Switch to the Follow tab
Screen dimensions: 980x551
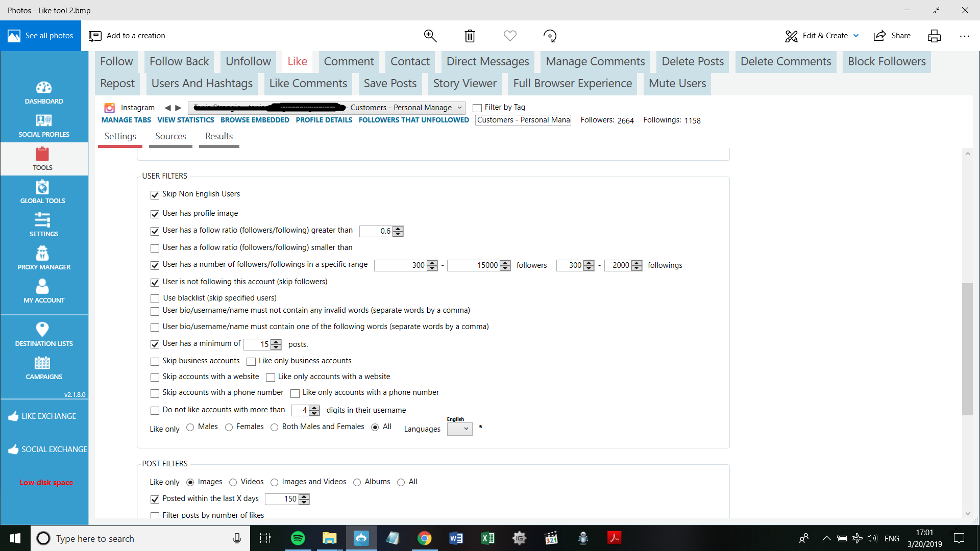116,61
